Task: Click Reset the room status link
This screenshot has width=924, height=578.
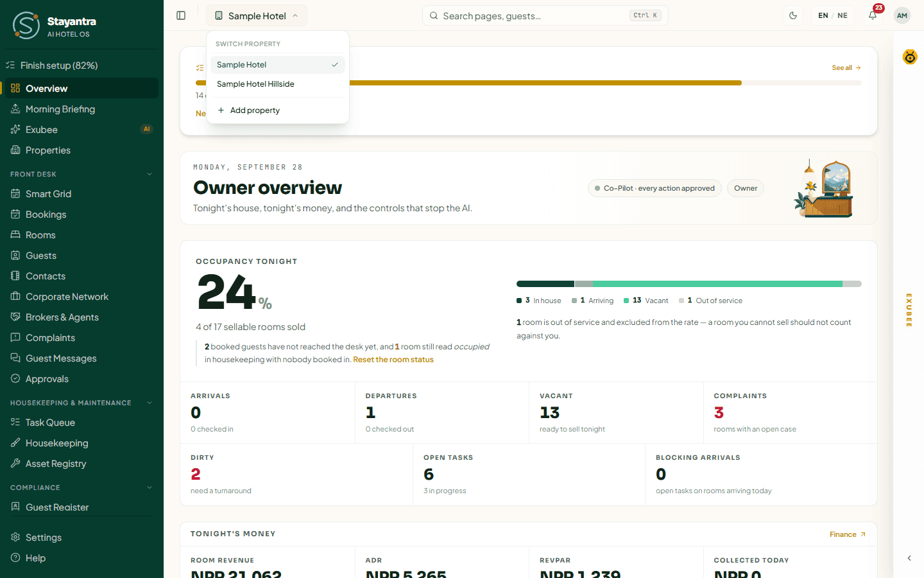Action: tap(393, 360)
